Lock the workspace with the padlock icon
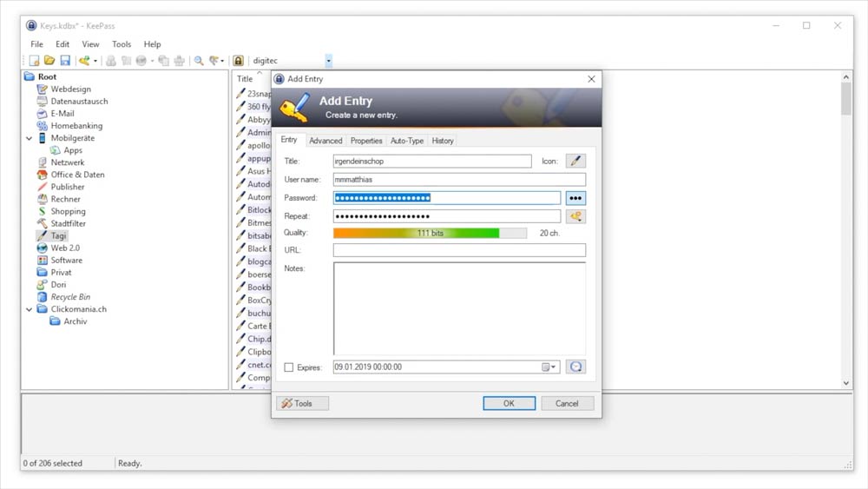 (x=238, y=60)
